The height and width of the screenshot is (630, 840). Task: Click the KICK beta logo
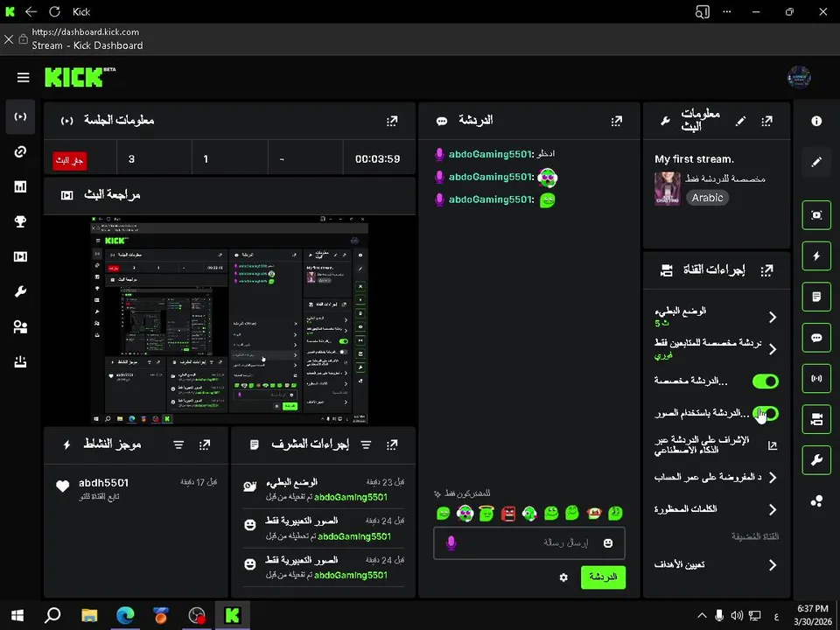click(x=80, y=77)
